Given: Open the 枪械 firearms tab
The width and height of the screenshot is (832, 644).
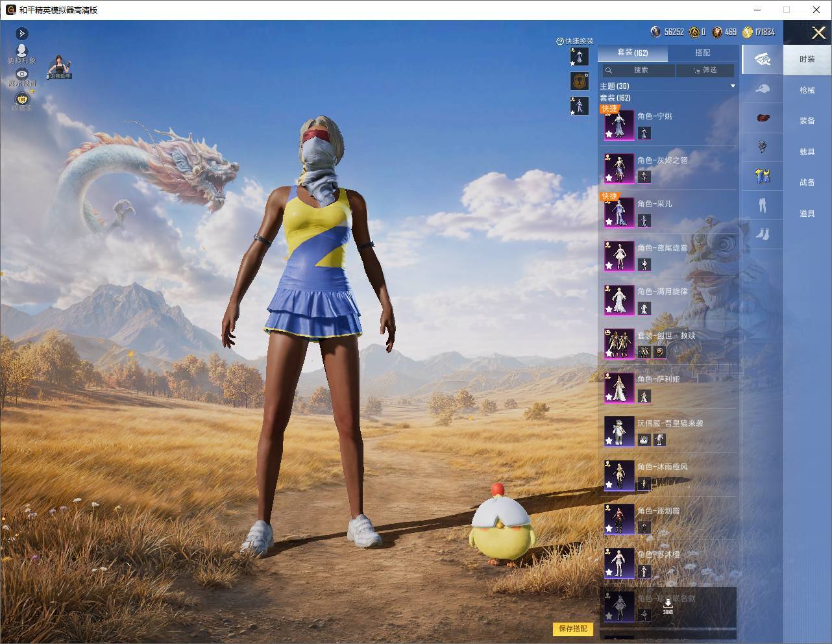Looking at the screenshot, I should click(807, 90).
